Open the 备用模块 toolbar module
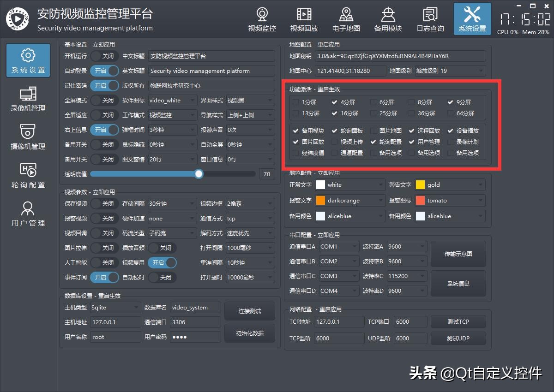Viewport: 554px width, 392px height. [388, 19]
